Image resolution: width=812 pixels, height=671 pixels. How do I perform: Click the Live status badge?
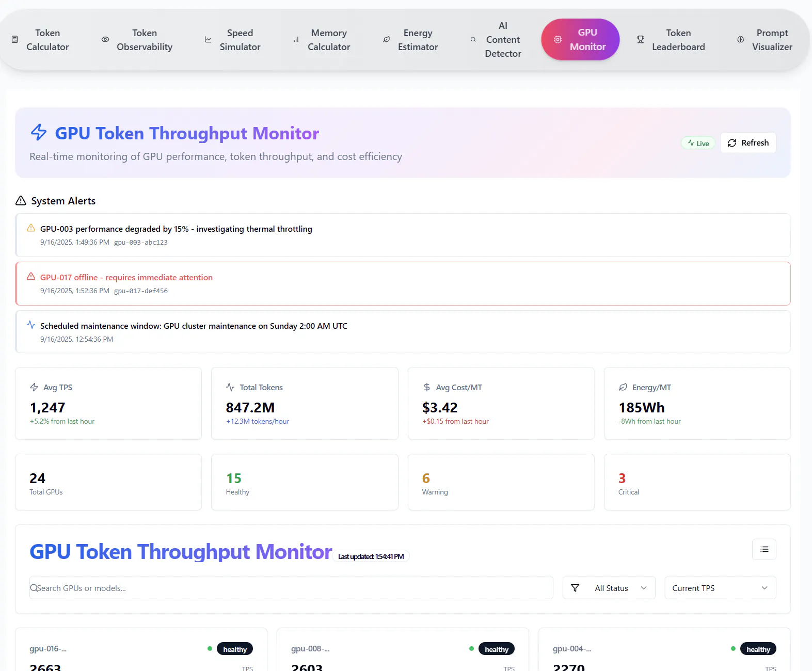click(698, 143)
